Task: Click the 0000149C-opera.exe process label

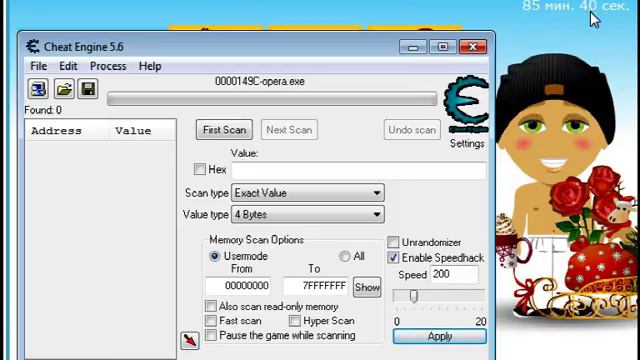Action: 260,81
